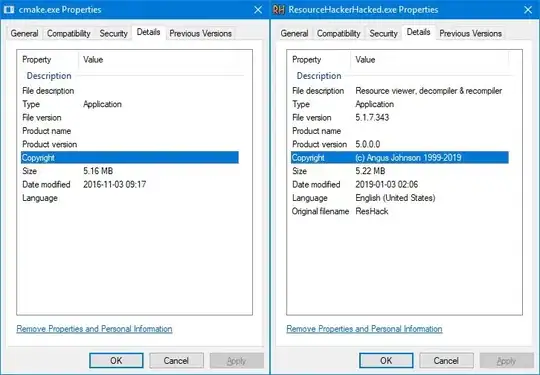
Task: Select Previous Versions tab in ResourceHackerHacked dialog
Action: pos(470,33)
